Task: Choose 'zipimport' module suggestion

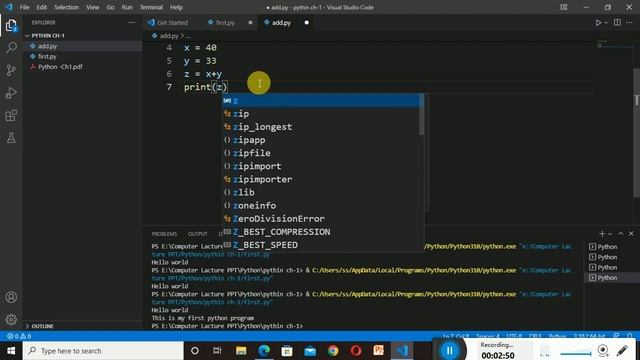Action: tap(321, 166)
